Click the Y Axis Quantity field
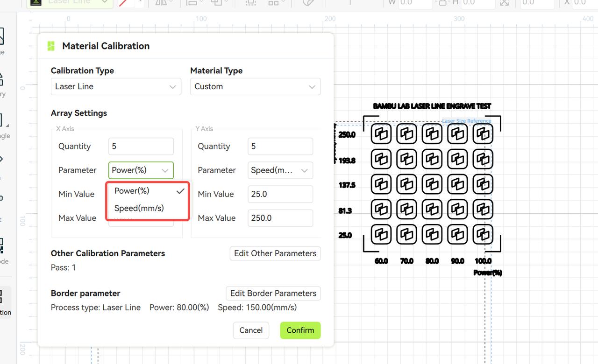This screenshot has height=364, width=598. click(x=280, y=147)
